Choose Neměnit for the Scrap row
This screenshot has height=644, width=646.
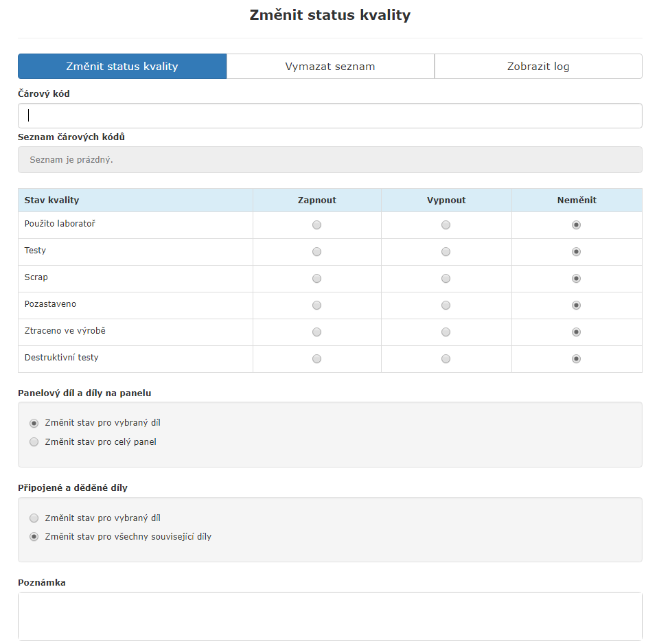pos(577,279)
